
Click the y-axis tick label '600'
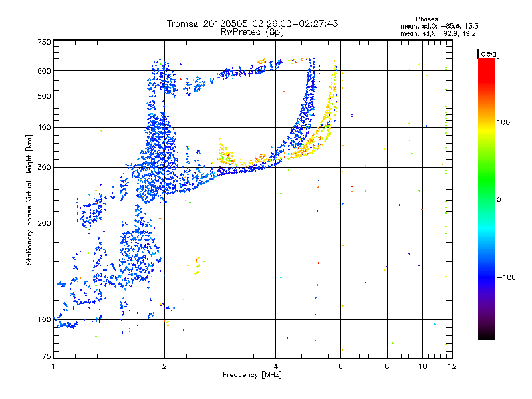coord(45,71)
